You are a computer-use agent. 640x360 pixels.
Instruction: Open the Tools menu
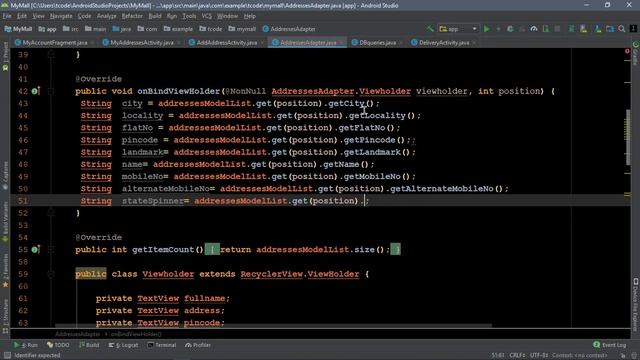pyautogui.click(x=189, y=16)
